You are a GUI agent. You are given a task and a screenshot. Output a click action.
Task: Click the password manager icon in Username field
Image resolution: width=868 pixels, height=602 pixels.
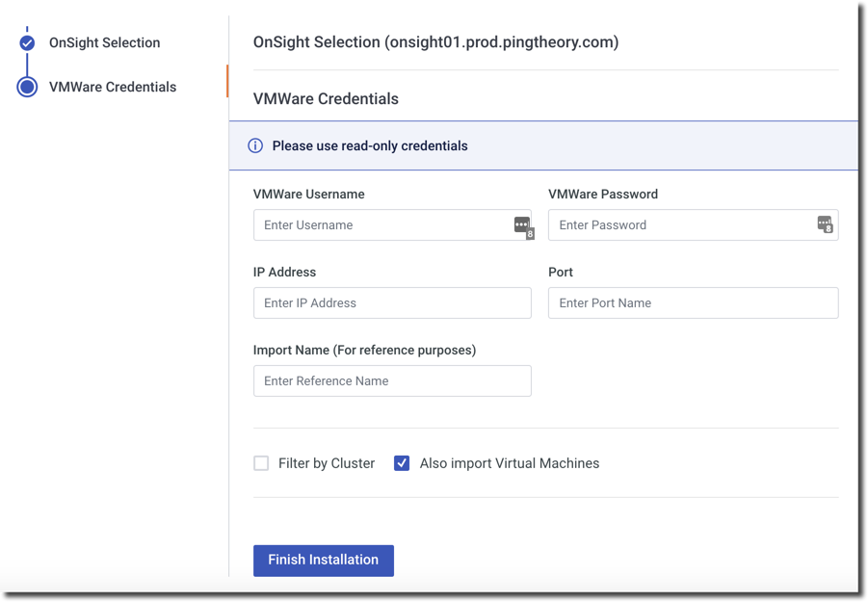point(522,225)
